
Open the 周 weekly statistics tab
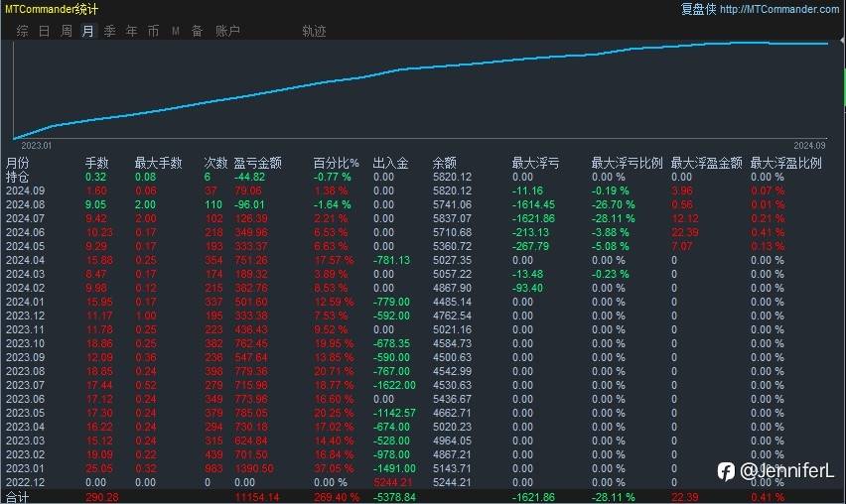tap(66, 32)
